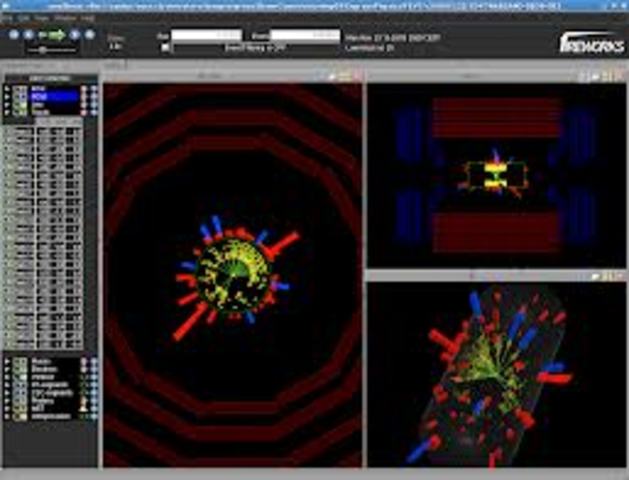Open filter for the MET row
The image size is (629, 480).
pos(84,408)
